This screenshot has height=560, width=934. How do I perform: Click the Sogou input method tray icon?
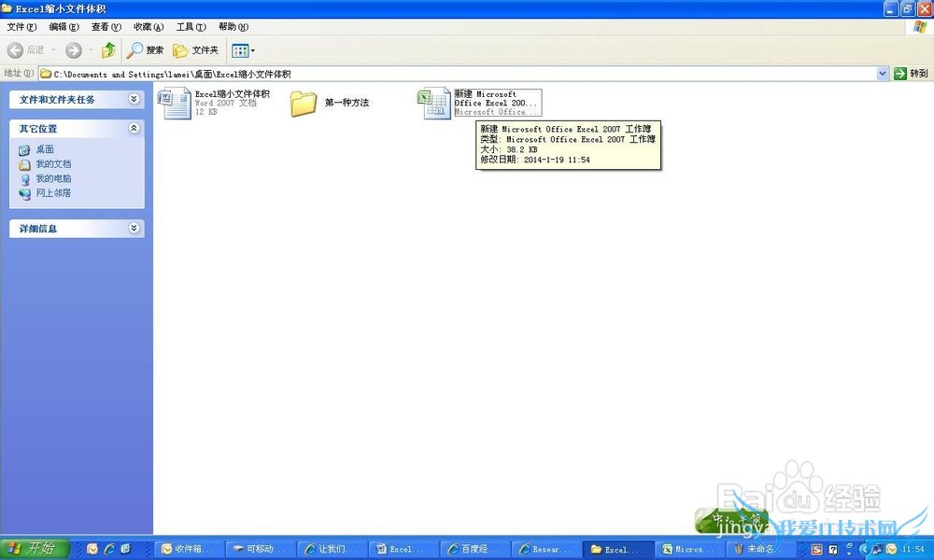(x=816, y=549)
